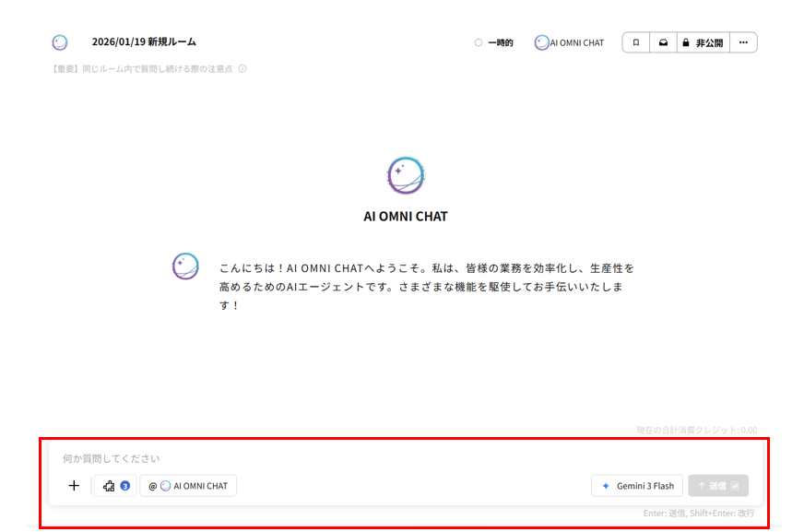Expand options under the ••• button

tap(743, 41)
